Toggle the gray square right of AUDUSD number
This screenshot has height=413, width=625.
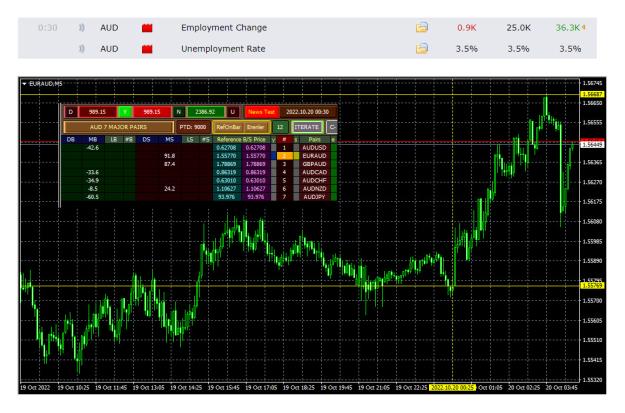pos(296,148)
